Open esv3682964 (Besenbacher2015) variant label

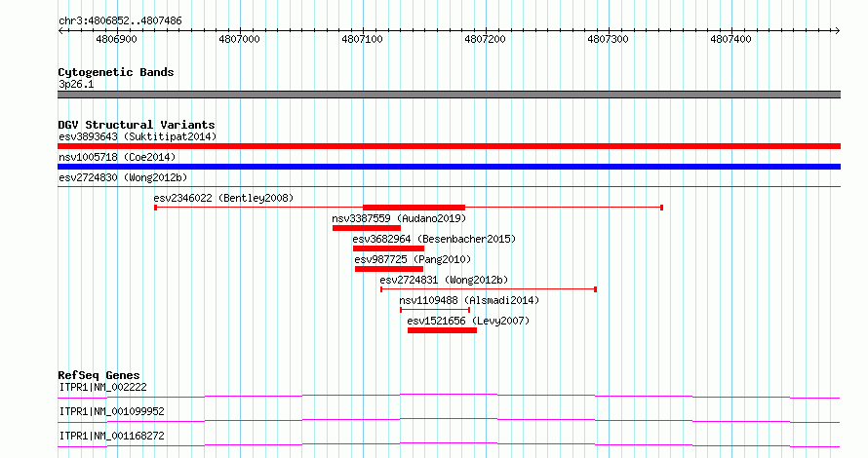434,239
